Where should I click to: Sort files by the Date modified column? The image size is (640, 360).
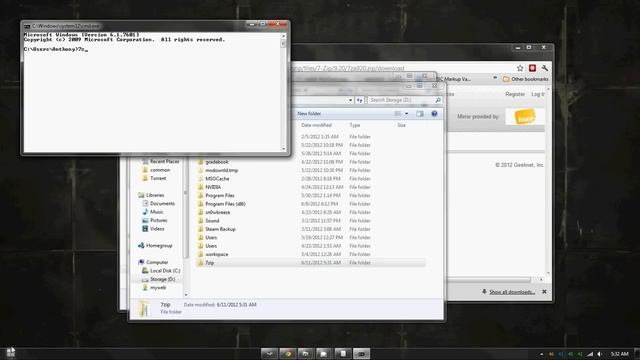click(317, 125)
